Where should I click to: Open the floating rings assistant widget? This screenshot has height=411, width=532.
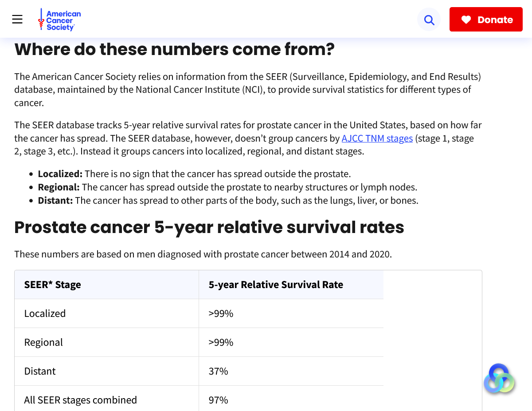click(x=499, y=379)
